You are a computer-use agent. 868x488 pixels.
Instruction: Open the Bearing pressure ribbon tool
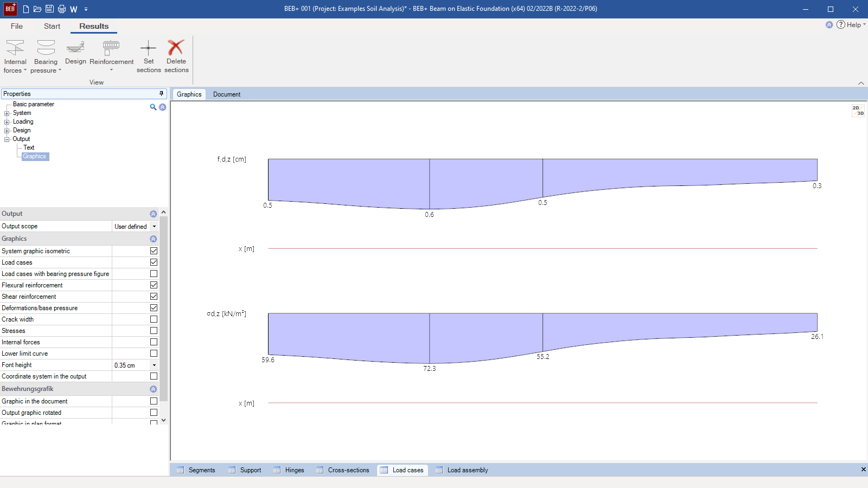coord(46,56)
